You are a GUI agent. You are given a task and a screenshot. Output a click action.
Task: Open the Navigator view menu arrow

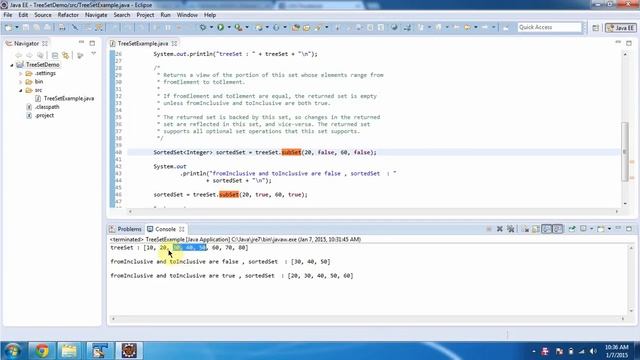pos(93,53)
